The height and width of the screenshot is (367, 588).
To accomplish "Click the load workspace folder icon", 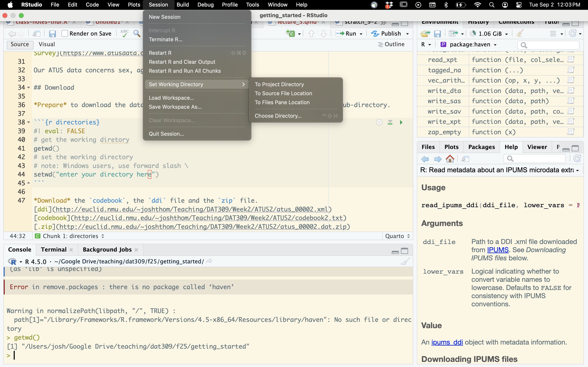I will pyautogui.click(x=425, y=34).
